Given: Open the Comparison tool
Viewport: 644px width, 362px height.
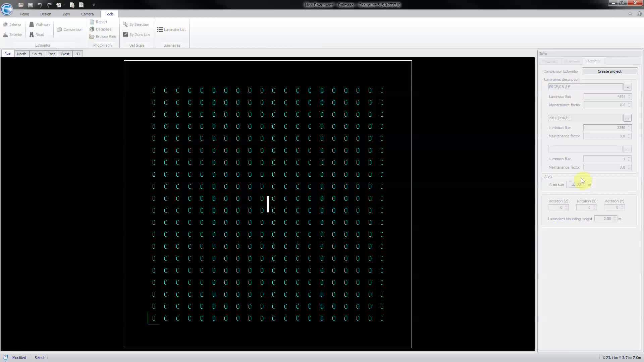Looking at the screenshot, I should coord(69,29).
